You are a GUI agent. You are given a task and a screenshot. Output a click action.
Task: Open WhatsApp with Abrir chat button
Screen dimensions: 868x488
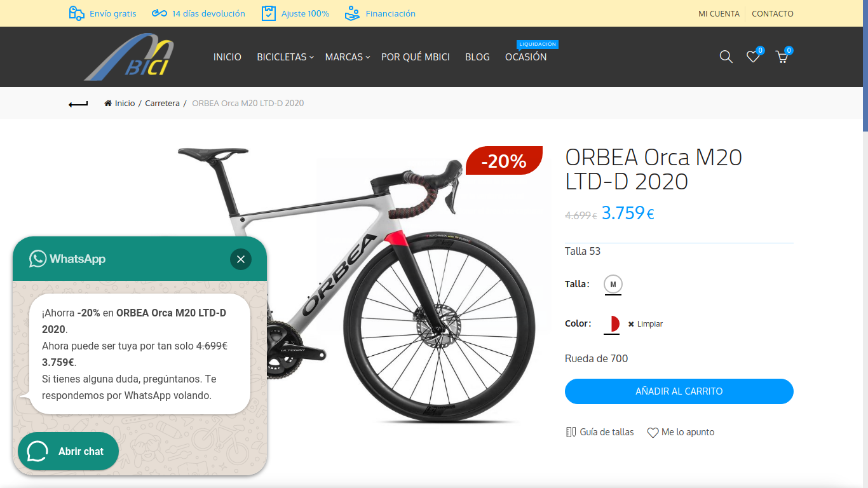coord(68,451)
